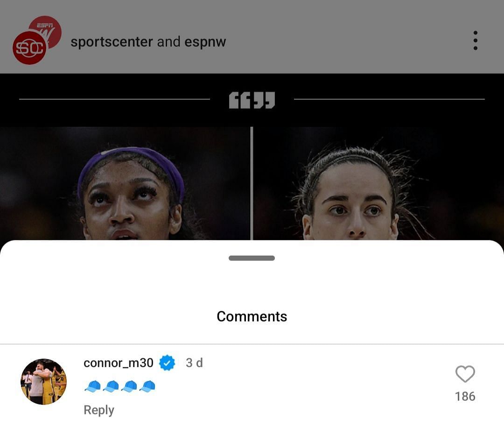Click the 3 d comment timestamp
The width and height of the screenshot is (504, 433).
click(x=194, y=363)
